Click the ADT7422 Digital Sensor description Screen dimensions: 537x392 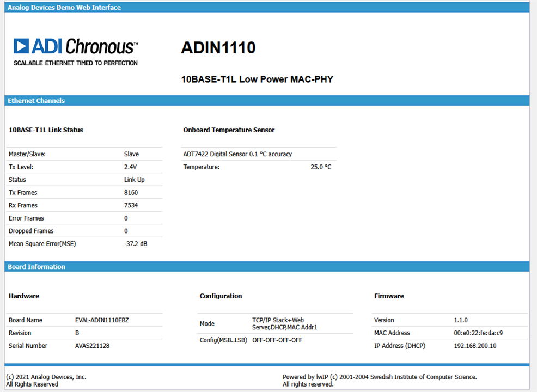click(x=237, y=154)
